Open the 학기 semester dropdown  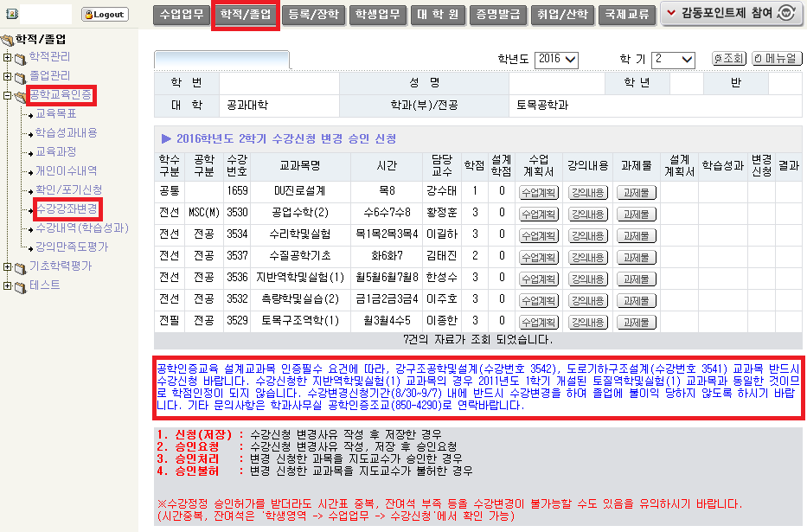(673, 59)
